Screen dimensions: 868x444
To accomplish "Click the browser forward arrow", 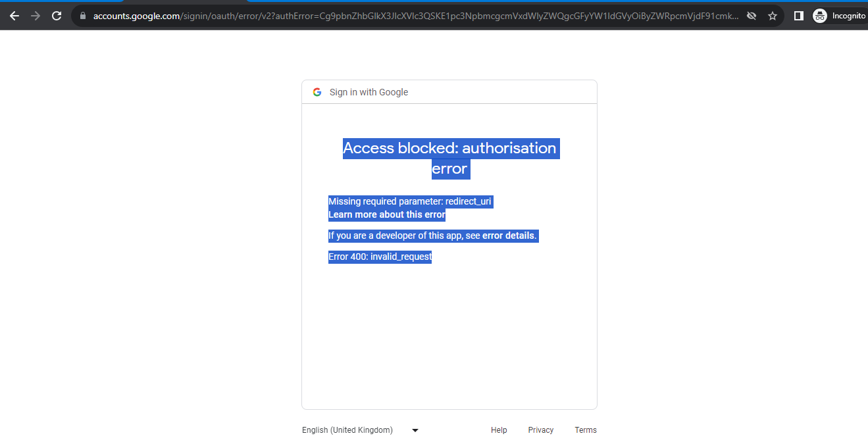I will (36, 16).
